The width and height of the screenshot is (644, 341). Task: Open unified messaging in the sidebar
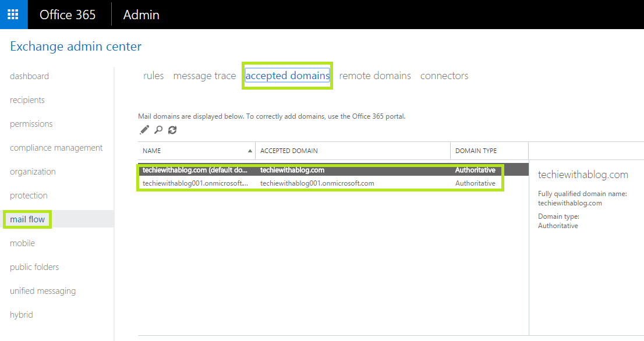point(43,291)
